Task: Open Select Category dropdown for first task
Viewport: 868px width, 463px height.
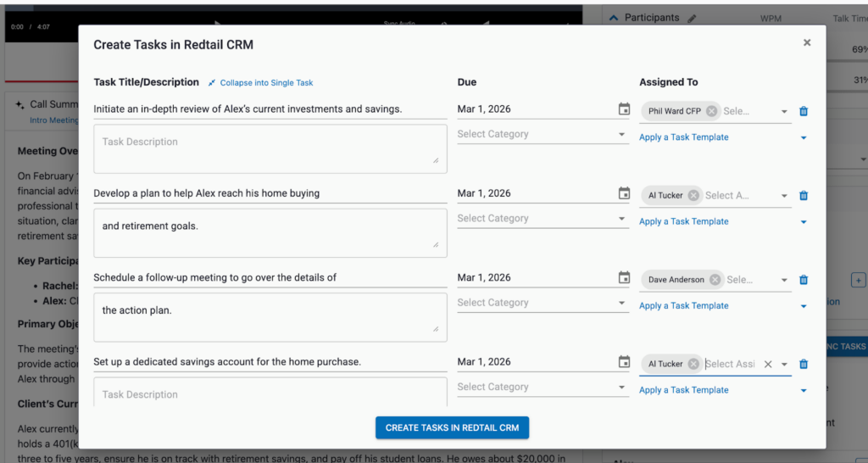Action: [x=542, y=134]
